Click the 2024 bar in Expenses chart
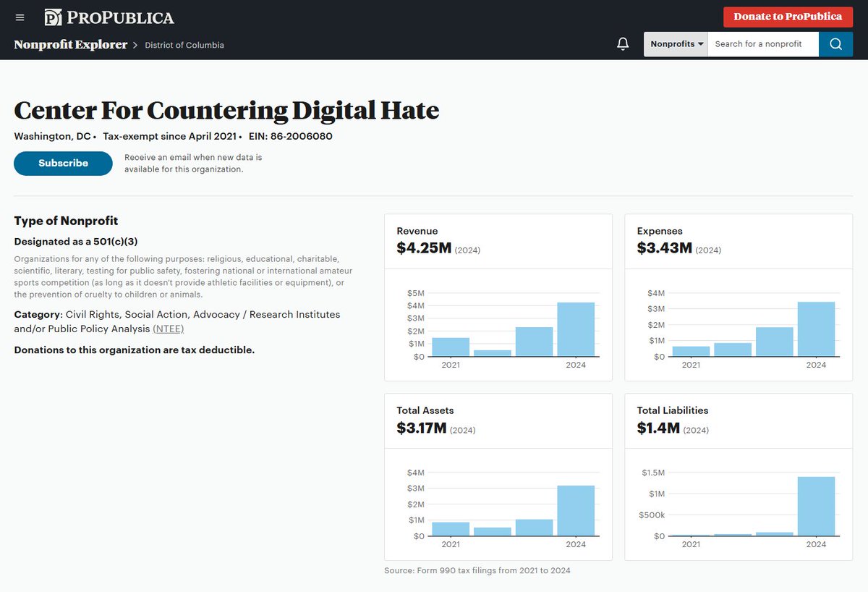Image resolution: width=868 pixels, height=592 pixels. (x=816, y=329)
